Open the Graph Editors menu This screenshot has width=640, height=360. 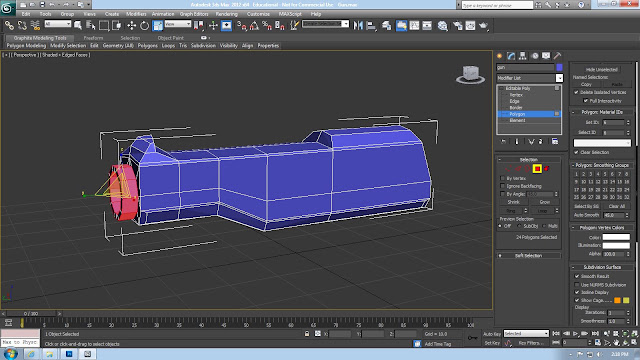[x=194, y=14]
